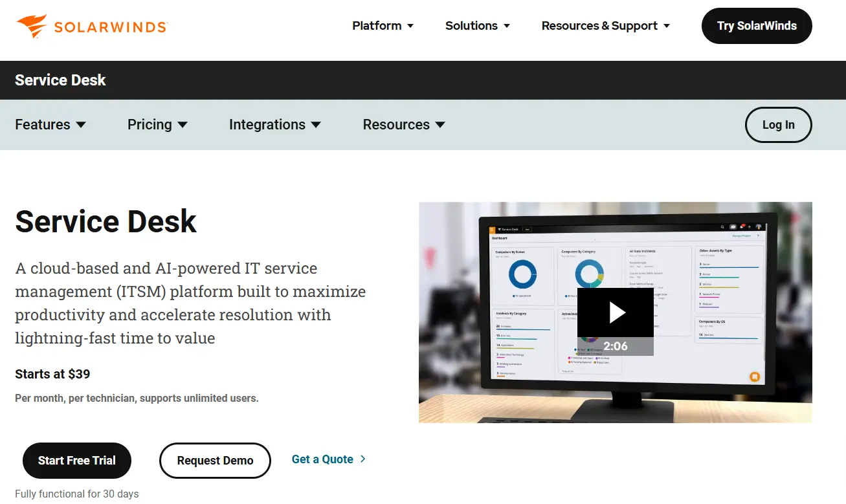Image resolution: width=846 pixels, height=504 pixels.
Task: Open the Features submenu
Action: click(x=43, y=125)
